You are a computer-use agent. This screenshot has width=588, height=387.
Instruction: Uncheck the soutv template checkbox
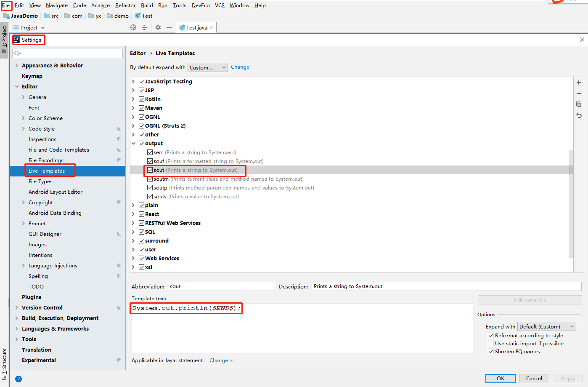[x=150, y=196]
